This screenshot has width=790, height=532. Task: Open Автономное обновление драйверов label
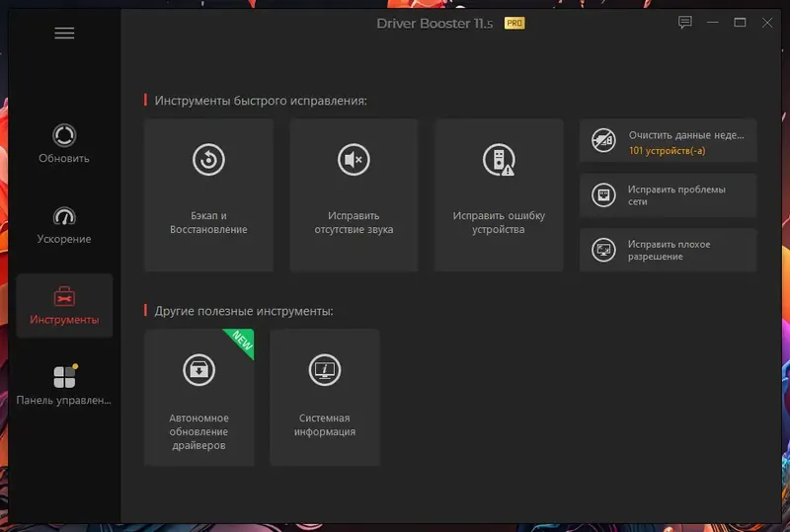(199, 431)
